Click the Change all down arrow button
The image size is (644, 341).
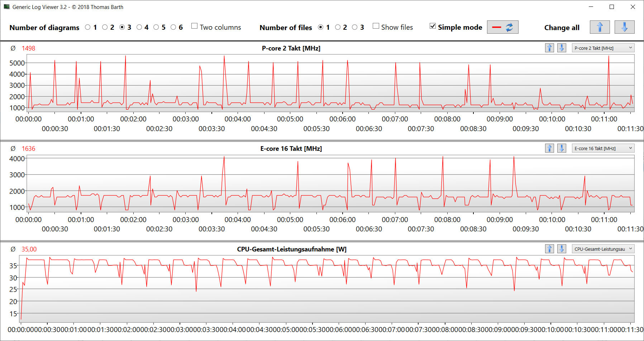click(624, 27)
